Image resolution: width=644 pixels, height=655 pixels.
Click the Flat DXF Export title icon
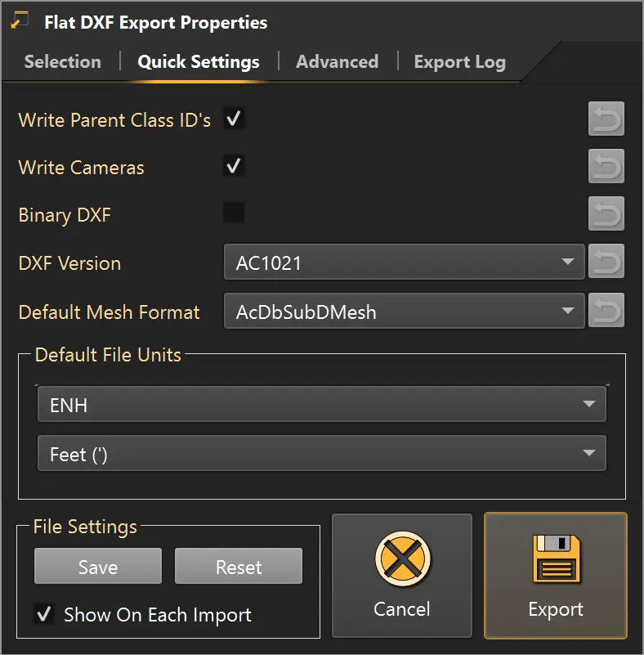[20, 20]
